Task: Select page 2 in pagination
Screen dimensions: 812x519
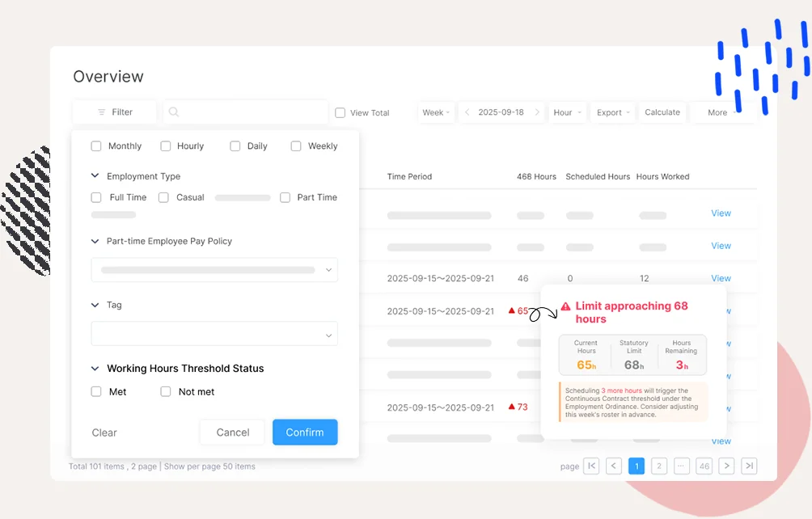Action: (x=658, y=466)
